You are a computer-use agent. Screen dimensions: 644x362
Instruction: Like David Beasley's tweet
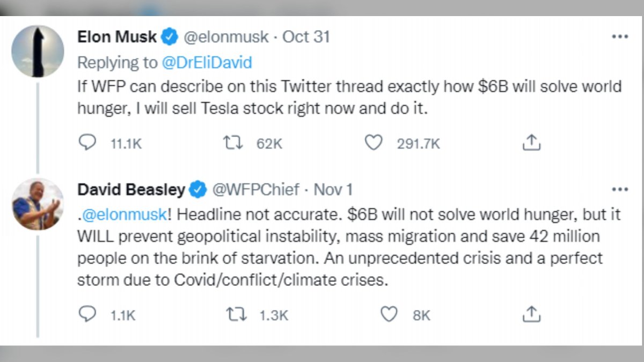click(x=389, y=315)
